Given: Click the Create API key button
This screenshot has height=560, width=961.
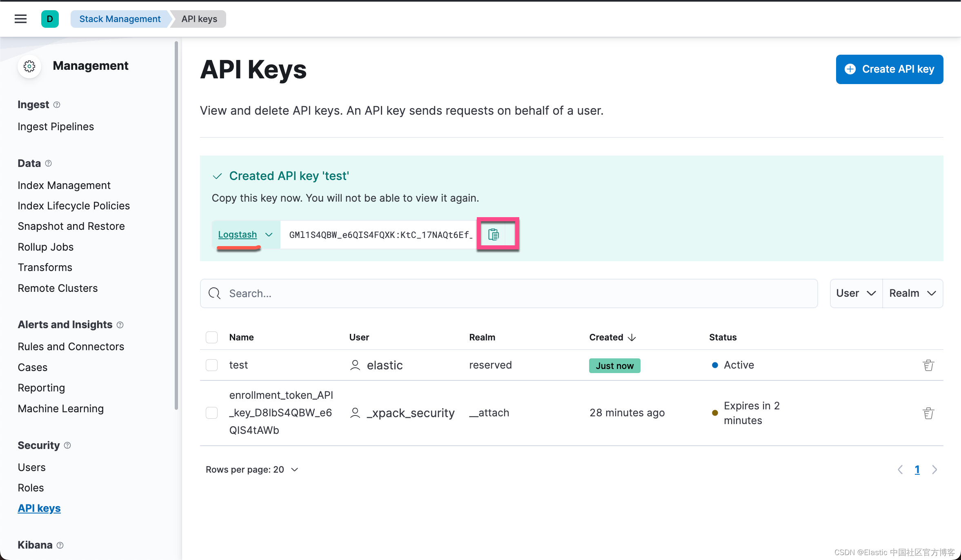Looking at the screenshot, I should [889, 69].
